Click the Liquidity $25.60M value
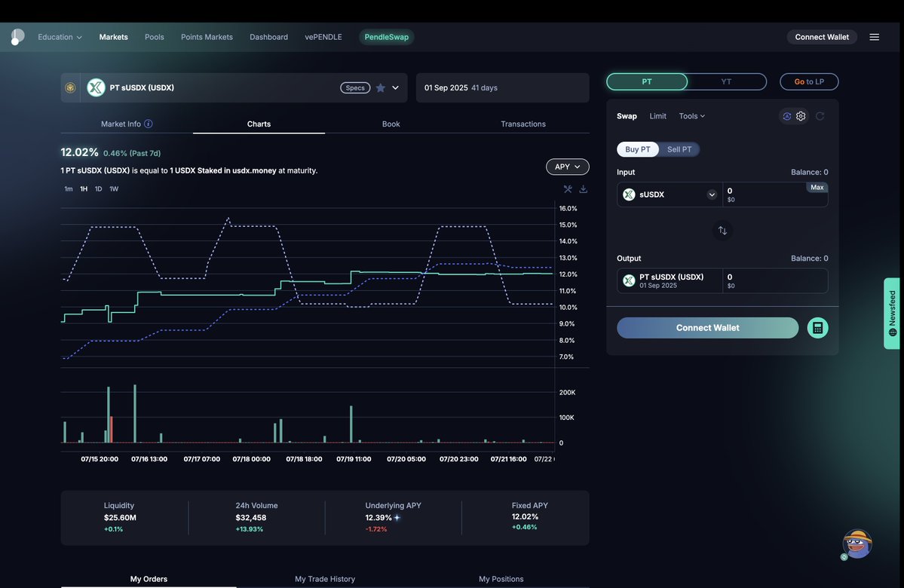 pos(120,518)
